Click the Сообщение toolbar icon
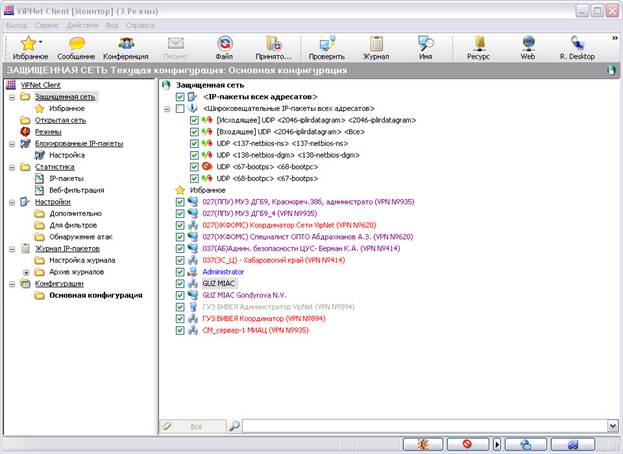The height and width of the screenshot is (454, 623). click(76, 43)
